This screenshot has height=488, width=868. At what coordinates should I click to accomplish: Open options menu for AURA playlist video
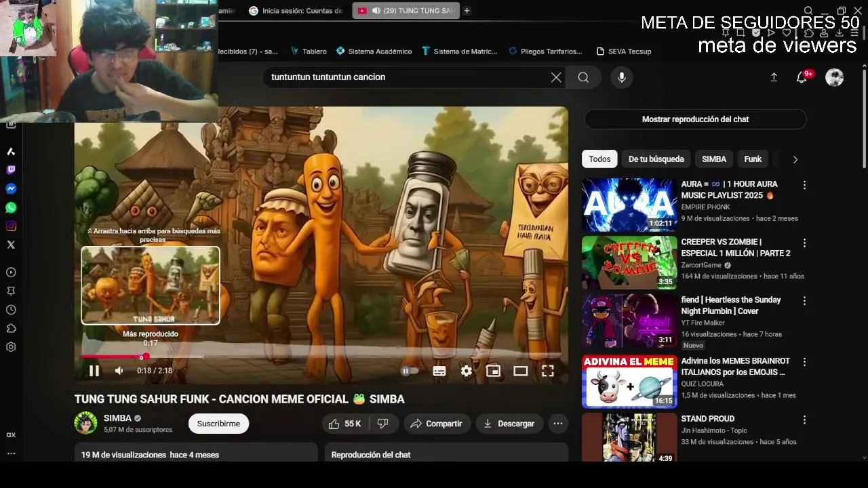(x=804, y=185)
